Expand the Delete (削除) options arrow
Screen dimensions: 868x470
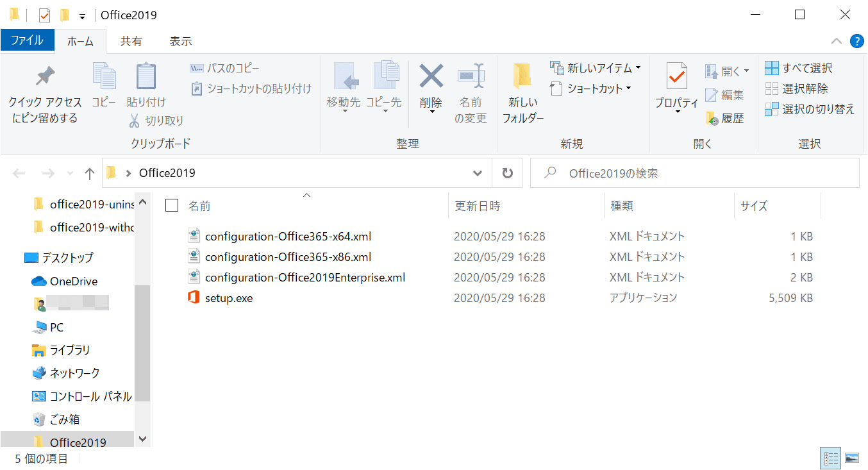pos(431,113)
